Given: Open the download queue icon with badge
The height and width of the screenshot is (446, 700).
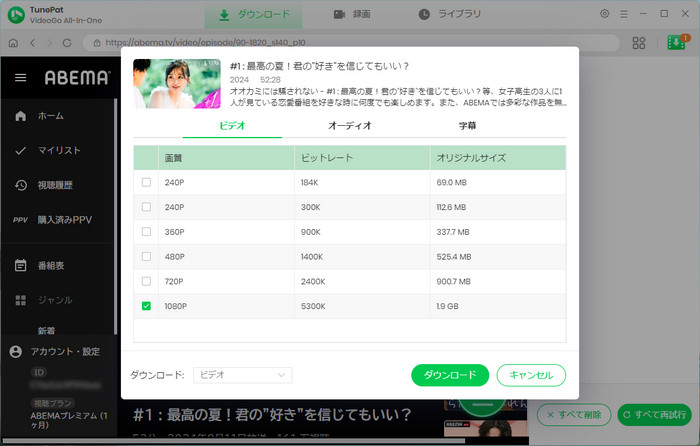Looking at the screenshot, I should [x=677, y=42].
